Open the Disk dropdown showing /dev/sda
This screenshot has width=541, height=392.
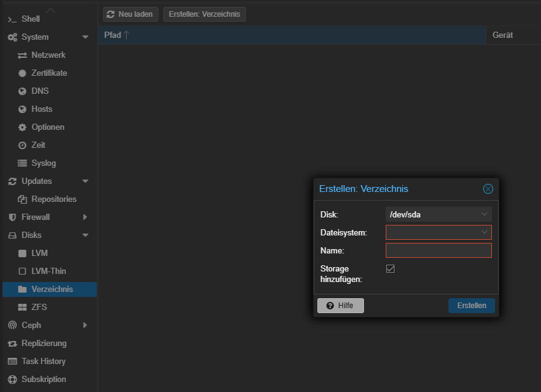pos(439,214)
